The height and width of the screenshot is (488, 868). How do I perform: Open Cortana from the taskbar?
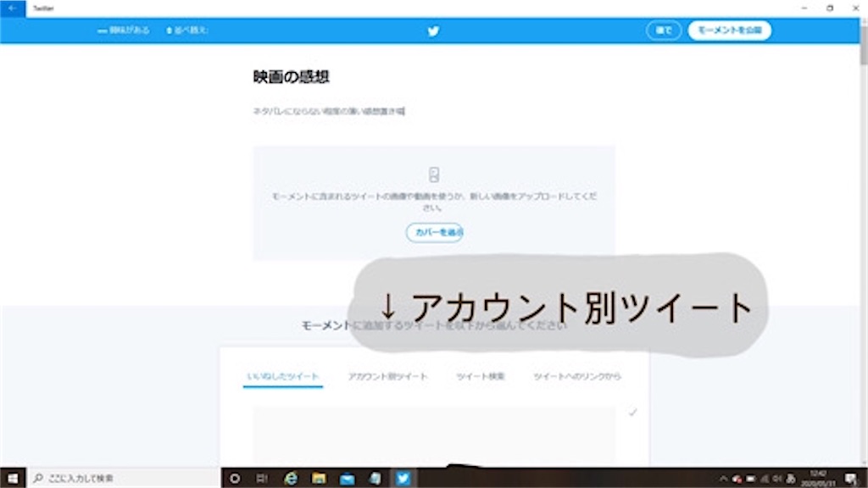[235, 478]
